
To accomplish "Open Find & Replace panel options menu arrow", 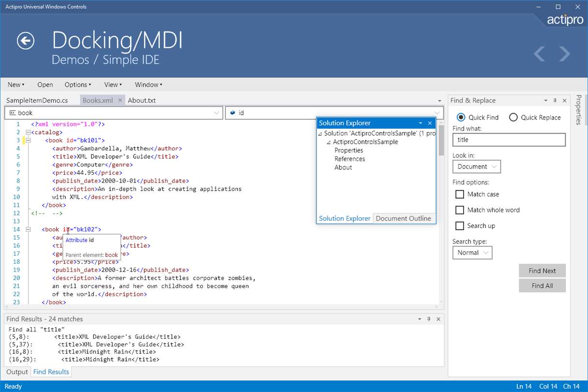I will tap(545, 101).
